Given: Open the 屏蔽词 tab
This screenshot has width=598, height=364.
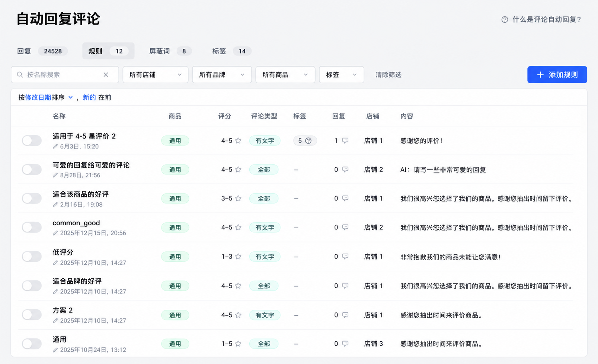Looking at the screenshot, I should coord(170,51).
